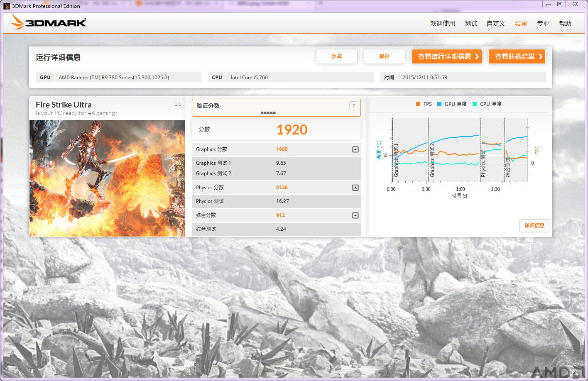Click Graphics 测试 1 value 9.65
The width and height of the screenshot is (588, 381).
point(281,163)
